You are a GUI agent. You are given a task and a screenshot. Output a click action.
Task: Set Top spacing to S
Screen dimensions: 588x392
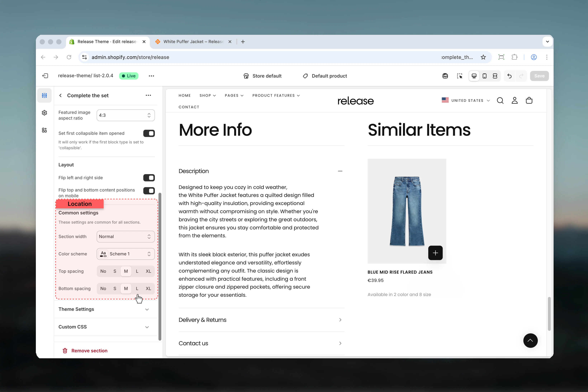(115, 271)
